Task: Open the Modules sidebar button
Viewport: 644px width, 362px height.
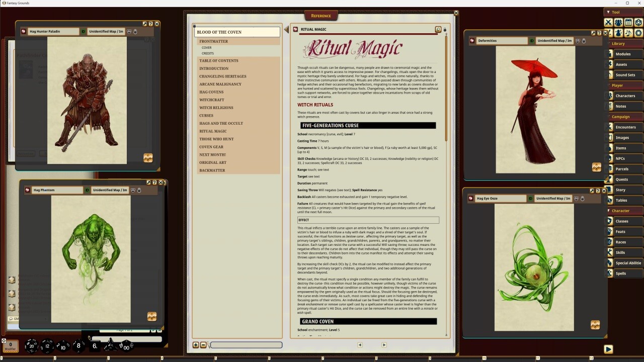Action: (x=624, y=54)
